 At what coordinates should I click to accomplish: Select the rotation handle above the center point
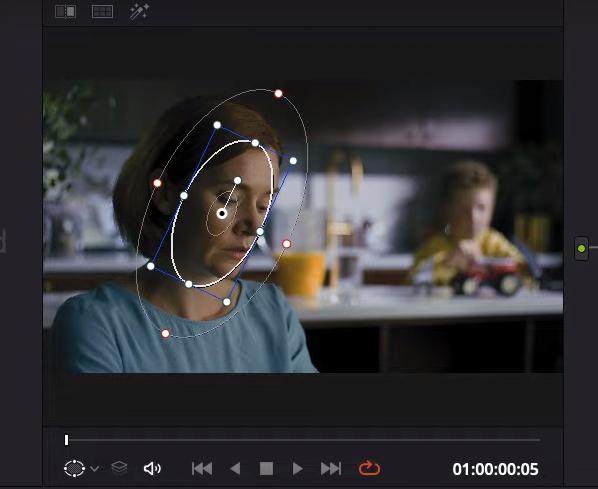tap(238, 180)
